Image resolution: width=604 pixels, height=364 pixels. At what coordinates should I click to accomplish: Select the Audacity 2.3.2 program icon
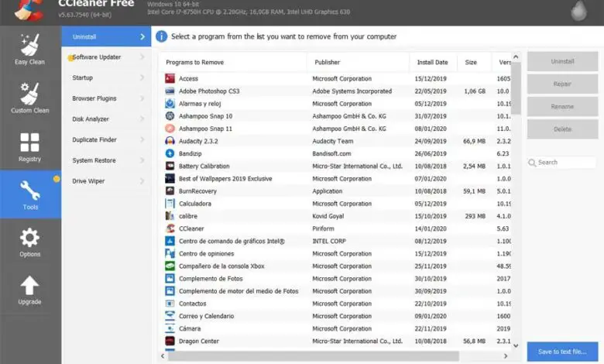[x=170, y=141]
